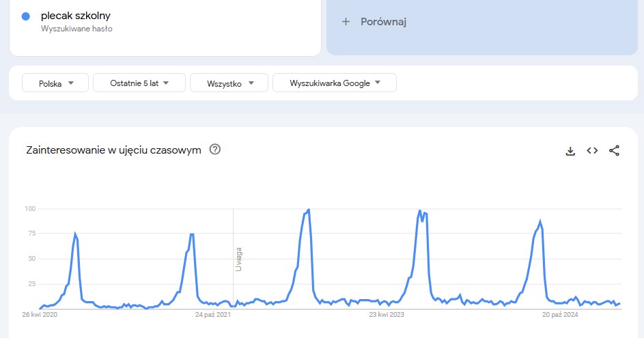Open the Wyszukiwarka Google source dropdown

click(335, 83)
